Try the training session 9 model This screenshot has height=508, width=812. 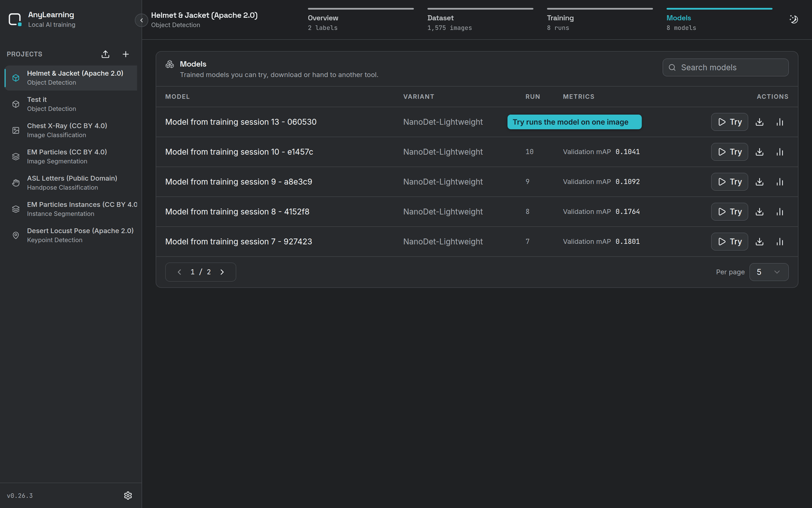tap(729, 182)
